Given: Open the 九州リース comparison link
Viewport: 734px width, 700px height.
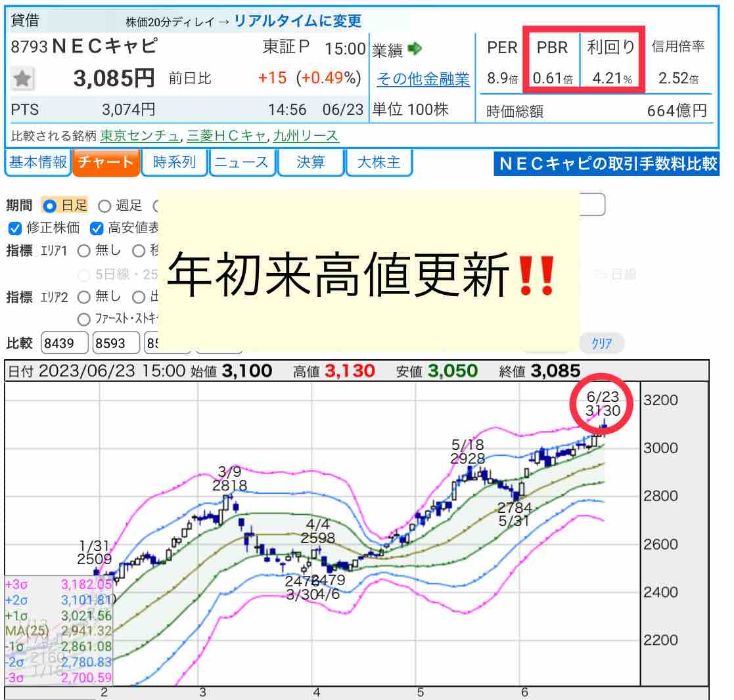Looking at the screenshot, I should pos(306,136).
